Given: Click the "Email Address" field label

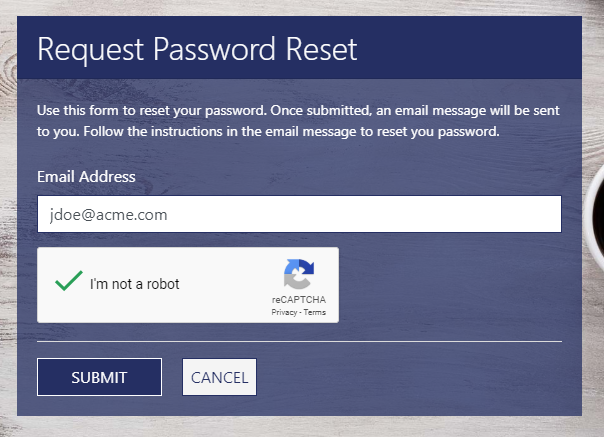Looking at the screenshot, I should [x=86, y=177].
